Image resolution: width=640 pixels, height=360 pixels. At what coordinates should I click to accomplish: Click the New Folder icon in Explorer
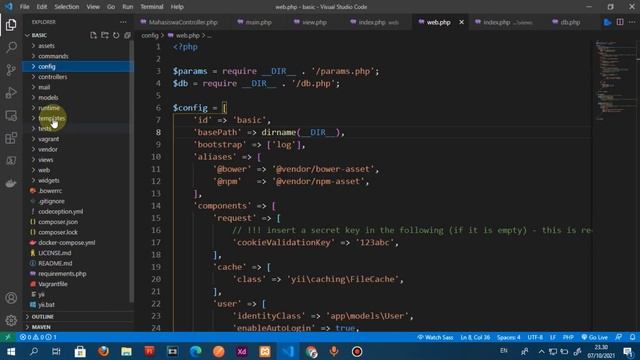105,36
